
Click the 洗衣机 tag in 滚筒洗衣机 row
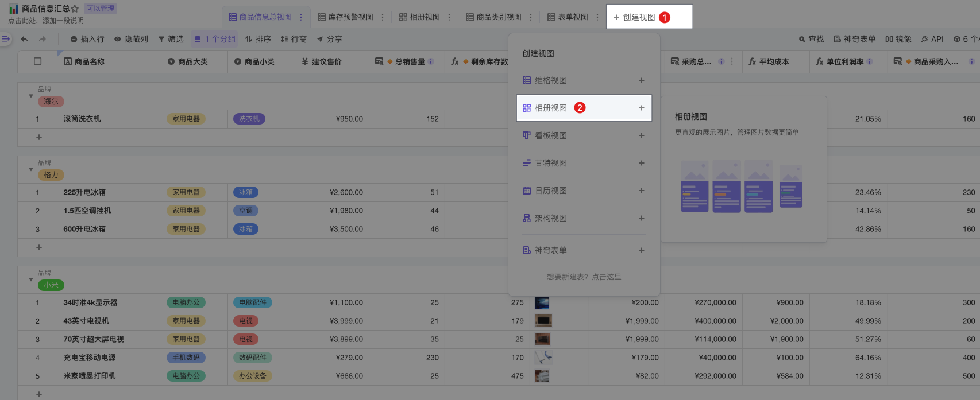tap(249, 119)
